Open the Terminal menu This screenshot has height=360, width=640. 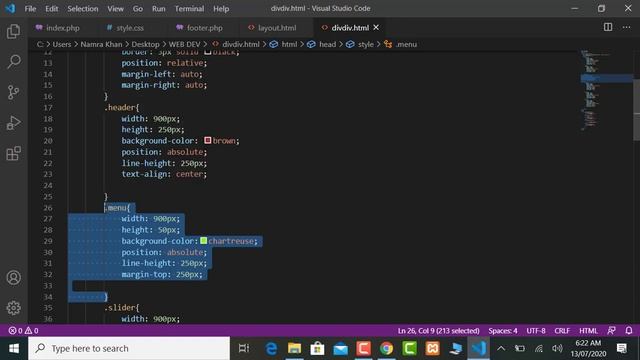pyautogui.click(x=189, y=9)
